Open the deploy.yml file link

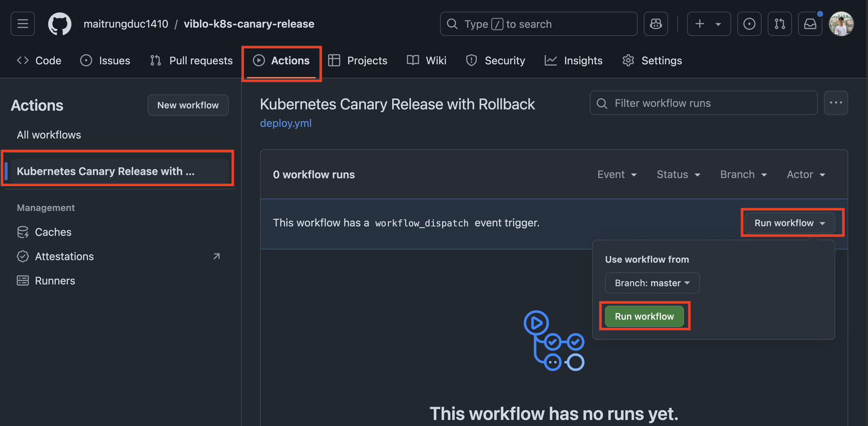(286, 123)
